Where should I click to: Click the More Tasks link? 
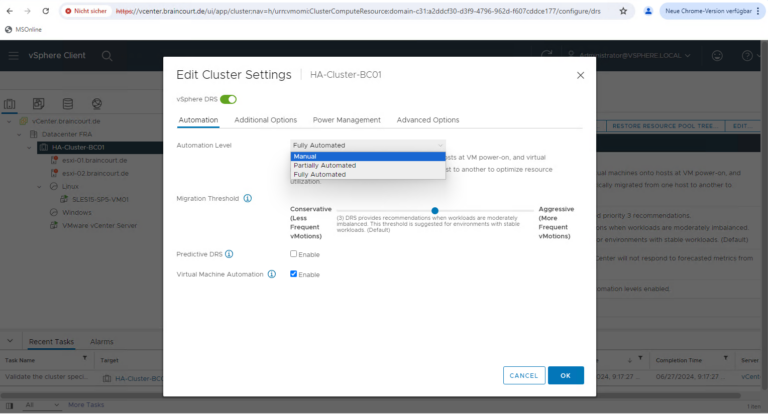tap(86, 405)
